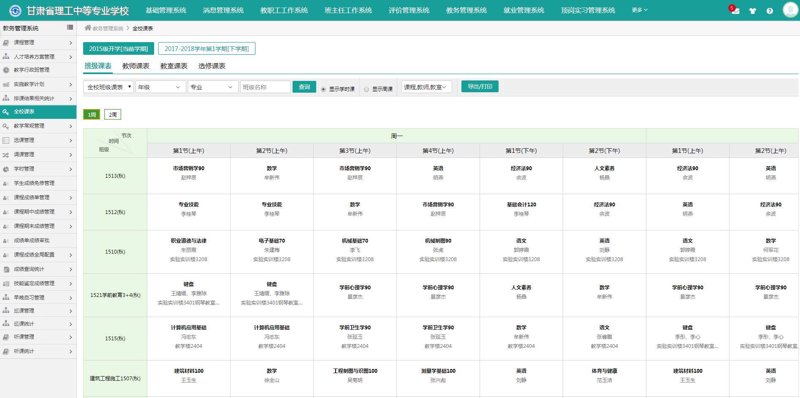Select the 2015级开学 current semester button
The width and height of the screenshot is (800, 398).
click(118, 48)
